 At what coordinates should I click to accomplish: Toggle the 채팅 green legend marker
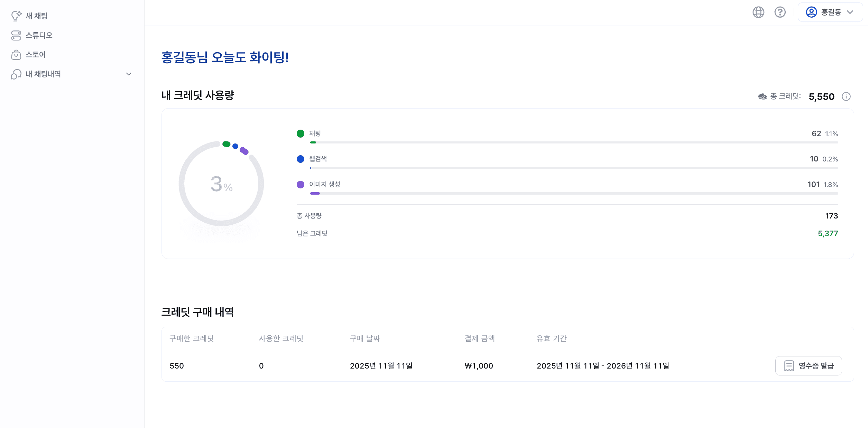[300, 133]
